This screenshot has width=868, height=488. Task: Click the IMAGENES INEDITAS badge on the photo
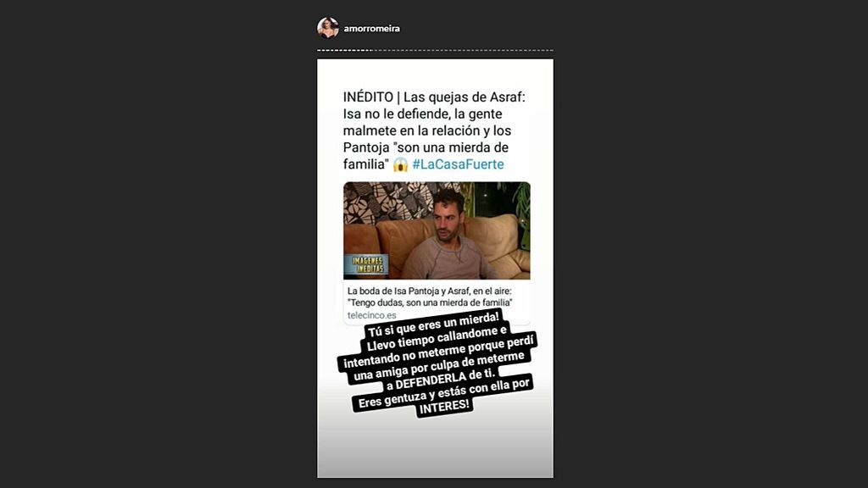coord(366,265)
